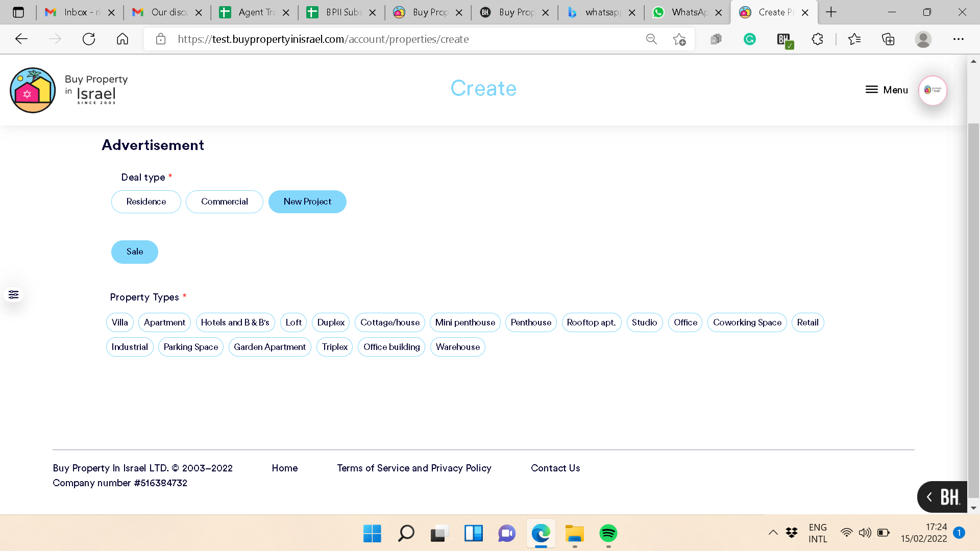Viewport: 980px width, 551px height.
Task: Open Spotify from the taskbar
Action: (x=608, y=534)
